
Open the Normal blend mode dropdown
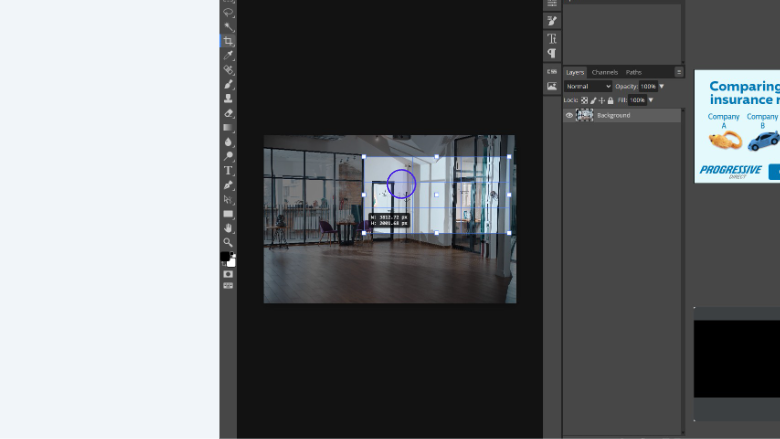[x=588, y=86]
